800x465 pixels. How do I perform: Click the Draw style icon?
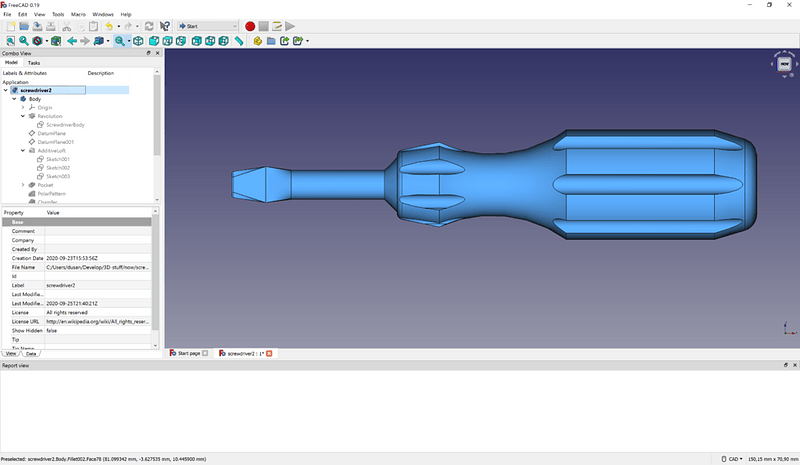[37, 41]
